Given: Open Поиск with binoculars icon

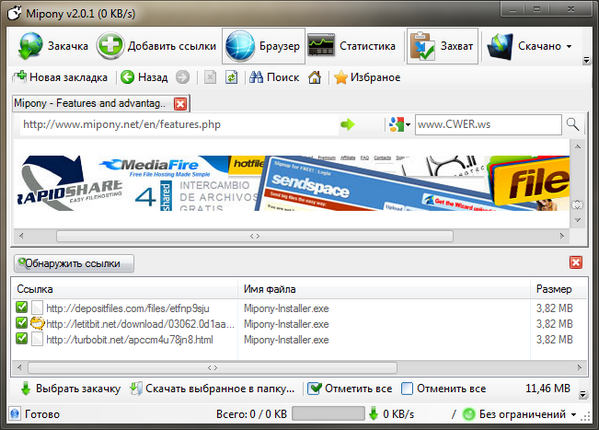Looking at the screenshot, I should [274, 78].
